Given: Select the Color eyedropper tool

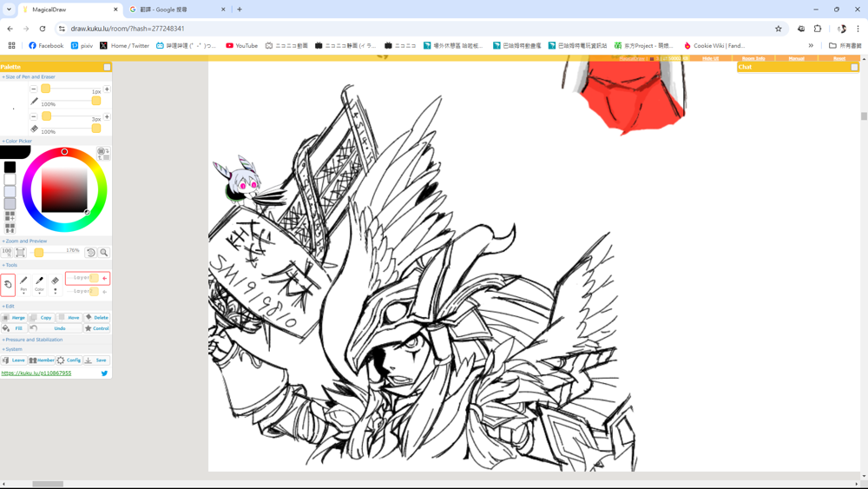Looking at the screenshot, I should click(39, 283).
